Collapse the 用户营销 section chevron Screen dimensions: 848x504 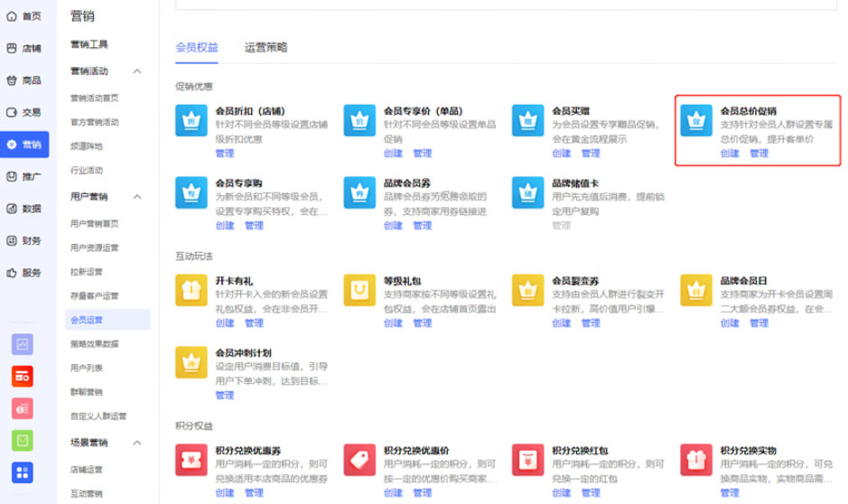click(137, 197)
